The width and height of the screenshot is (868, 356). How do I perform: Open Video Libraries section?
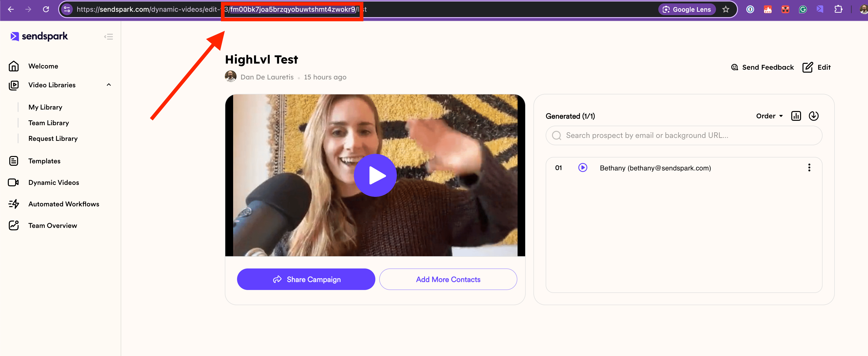(52, 85)
